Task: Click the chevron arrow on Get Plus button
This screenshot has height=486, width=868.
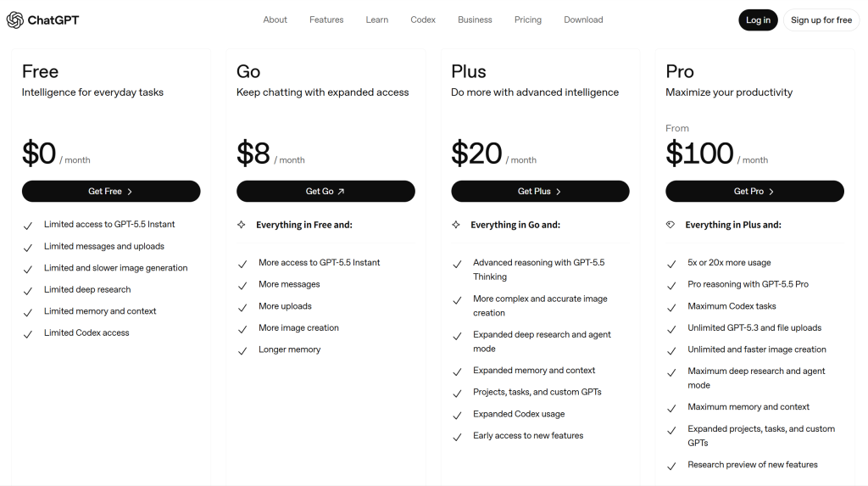Action: tap(558, 192)
